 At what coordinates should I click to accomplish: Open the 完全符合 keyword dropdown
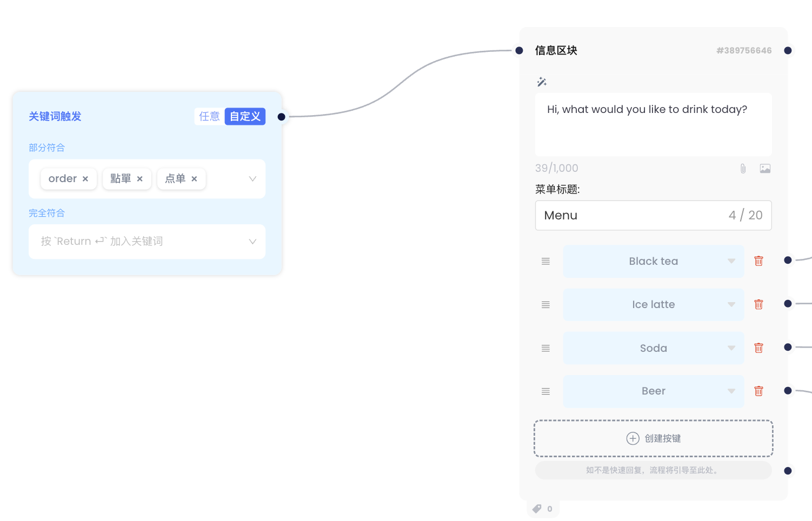click(252, 242)
